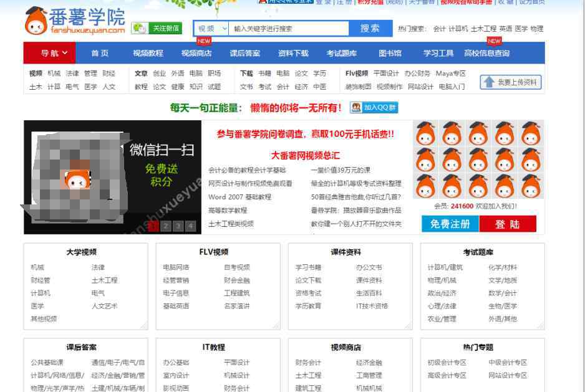Click 学历 in the 下载 sub-nav row

[x=319, y=74]
